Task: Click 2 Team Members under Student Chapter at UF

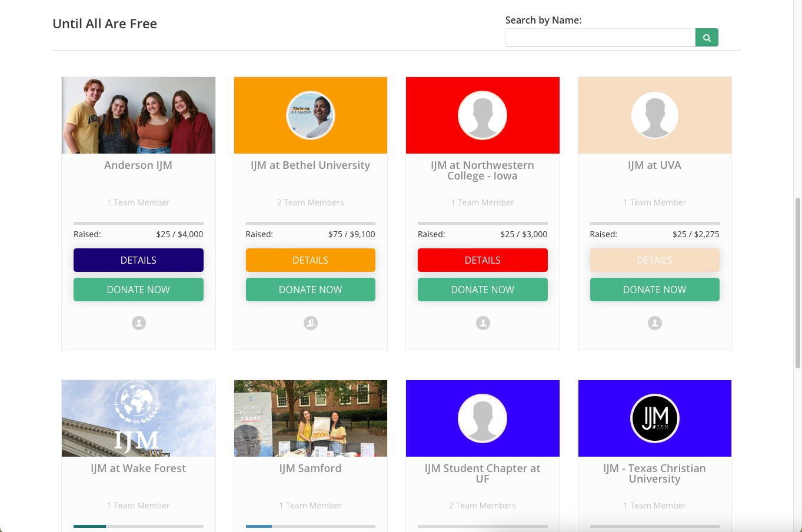Action: coord(482,506)
